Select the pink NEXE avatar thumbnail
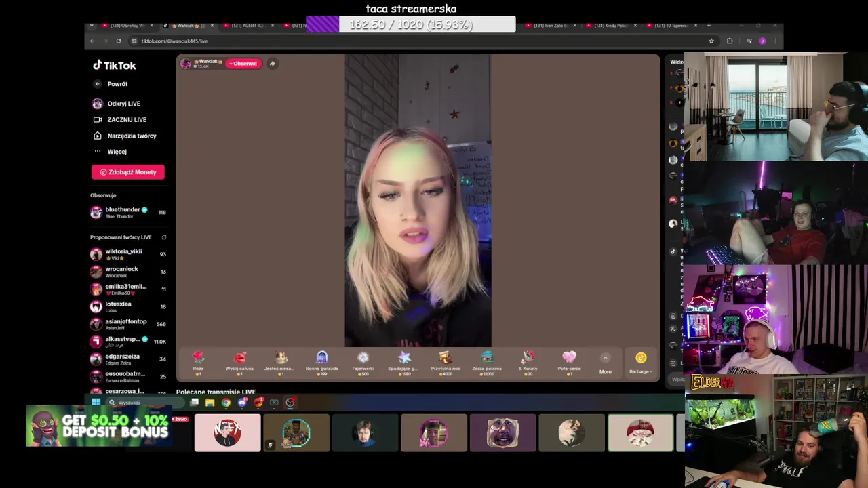The height and width of the screenshot is (488, 868). pos(227,433)
